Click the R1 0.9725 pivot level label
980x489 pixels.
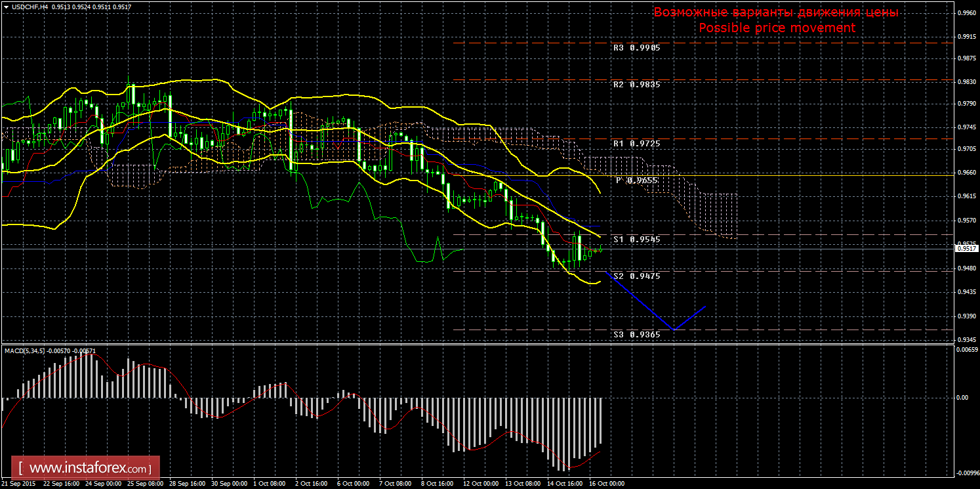tap(636, 143)
